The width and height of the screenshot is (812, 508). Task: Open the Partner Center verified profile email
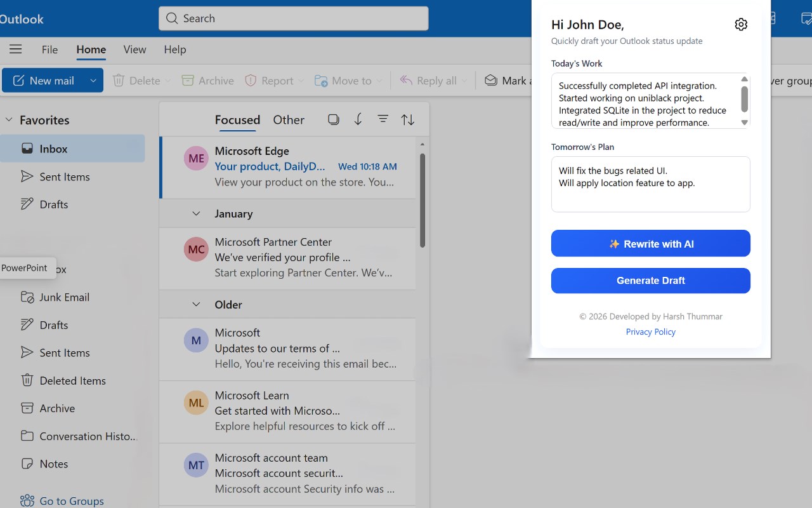[288, 258]
